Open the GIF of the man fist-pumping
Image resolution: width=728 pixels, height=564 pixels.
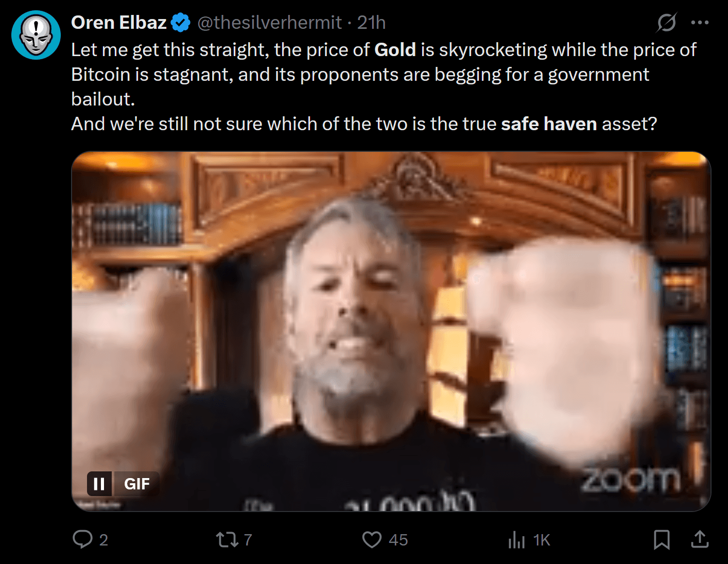[391, 331]
